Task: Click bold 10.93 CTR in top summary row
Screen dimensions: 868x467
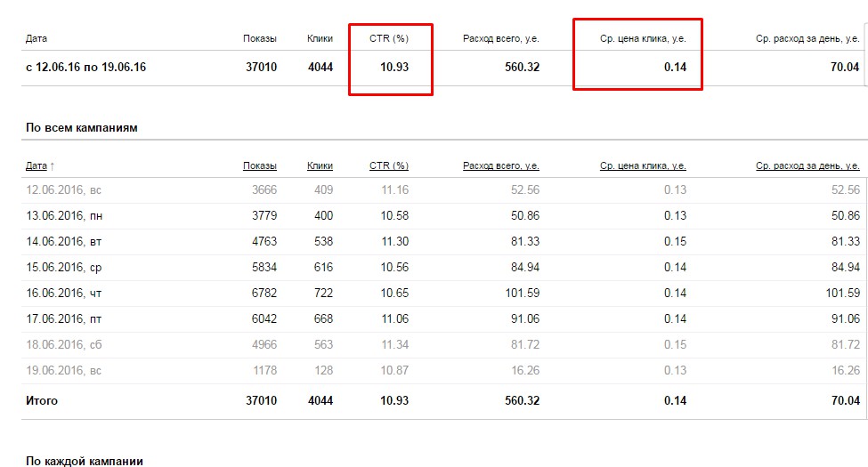Action: [x=394, y=67]
